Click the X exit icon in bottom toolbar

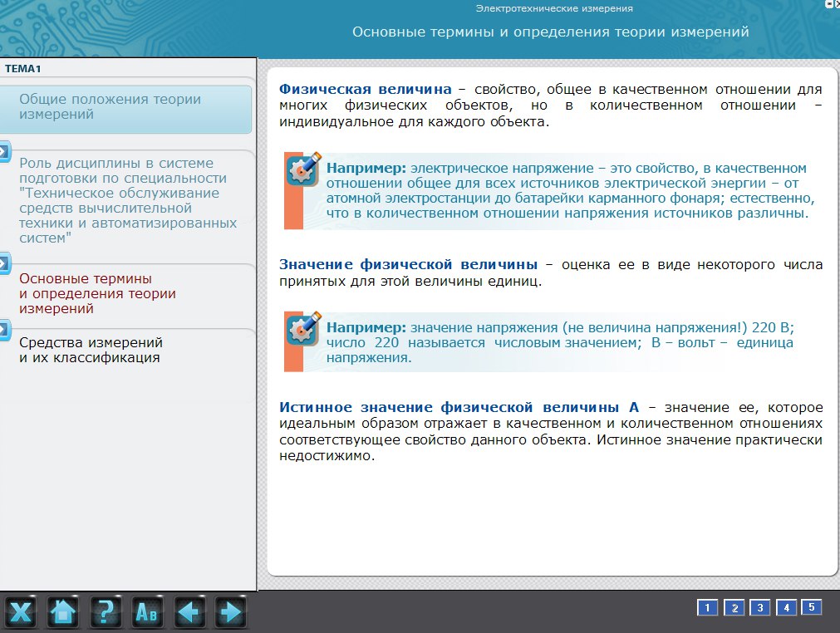pos(22,613)
